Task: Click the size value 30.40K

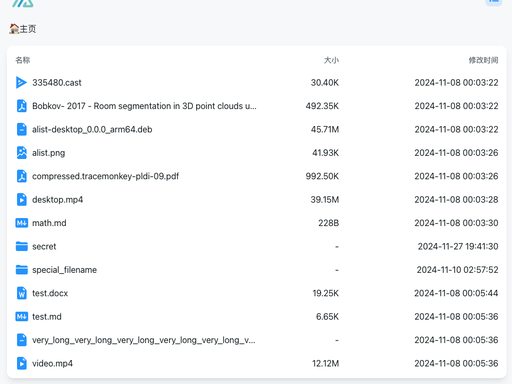Action: pos(325,83)
